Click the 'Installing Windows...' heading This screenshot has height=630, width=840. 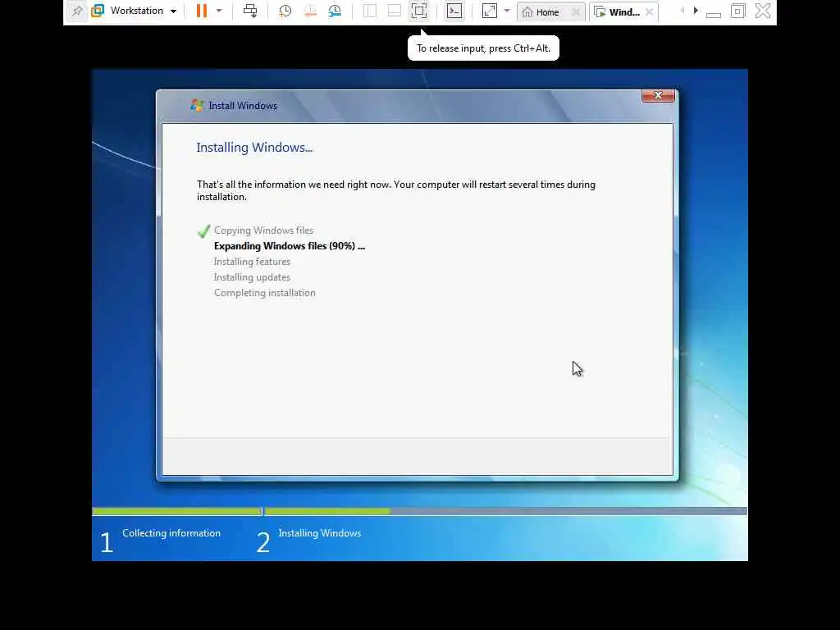(x=254, y=148)
